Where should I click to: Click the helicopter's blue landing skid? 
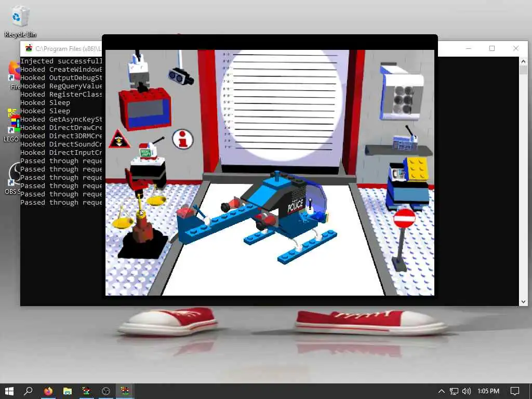click(308, 247)
